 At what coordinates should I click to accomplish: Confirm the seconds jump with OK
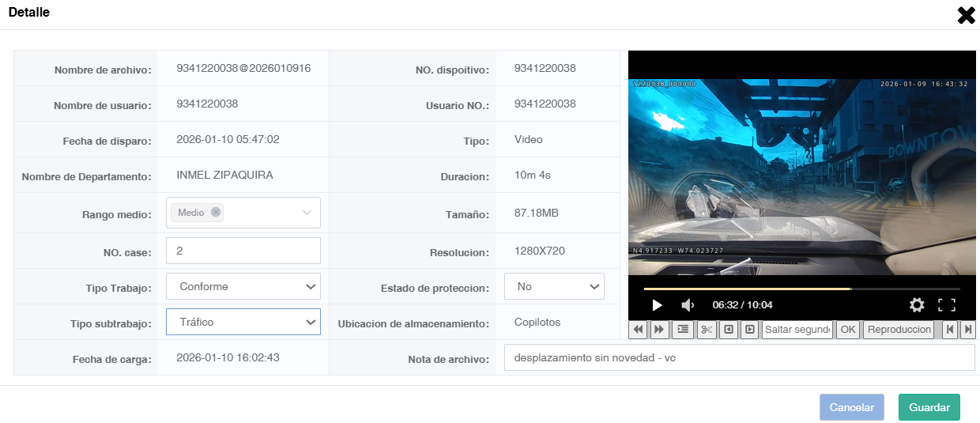[848, 329]
